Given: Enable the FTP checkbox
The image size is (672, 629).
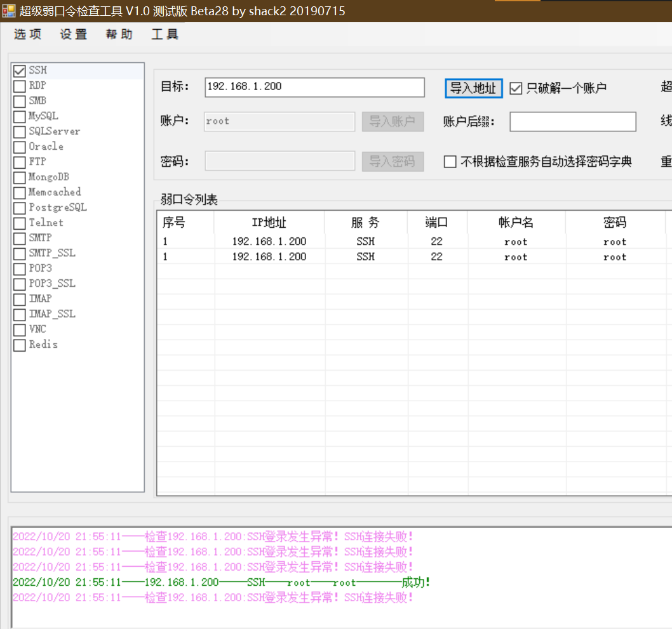Looking at the screenshot, I should (20, 162).
